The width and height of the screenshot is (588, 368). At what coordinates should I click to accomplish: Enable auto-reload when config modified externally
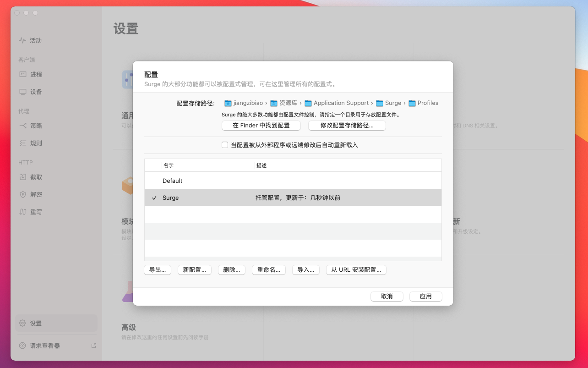225,145
